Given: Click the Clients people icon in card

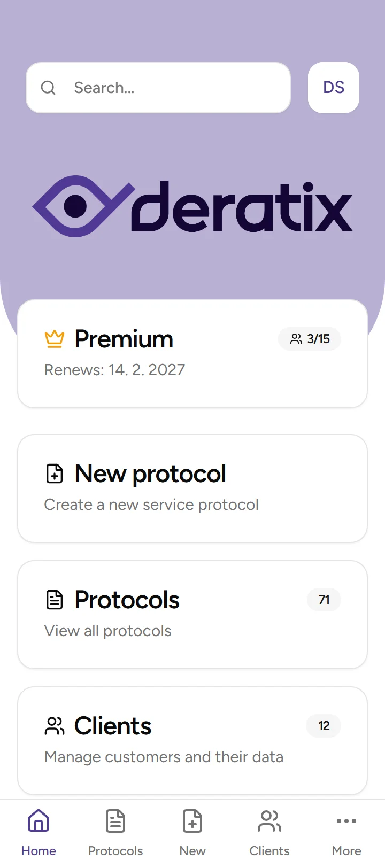Looking at the screenshot, I should 55,726.
